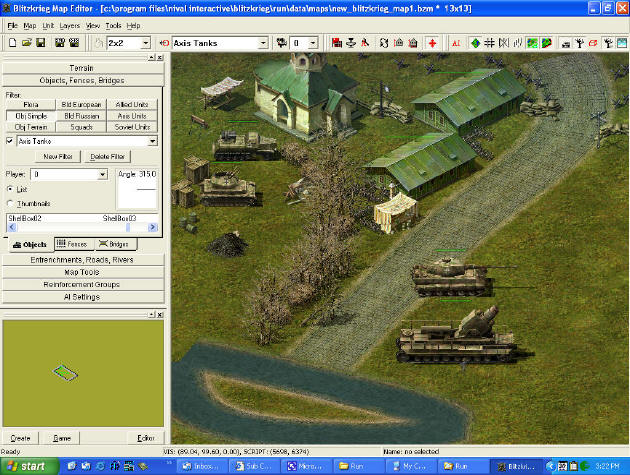Toggle the red AI toolbar icon
Viewport: 630px width, 475px height.
(x=456, y=43)
